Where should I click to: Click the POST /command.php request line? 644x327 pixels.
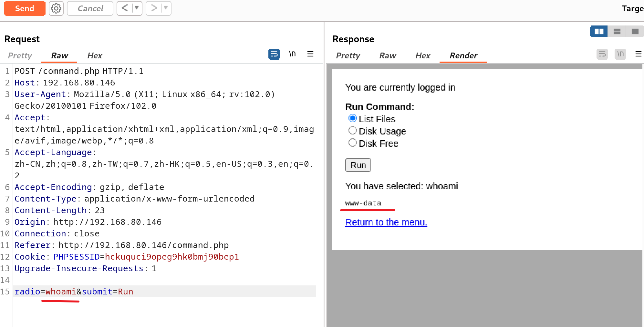tap(79, 71)
